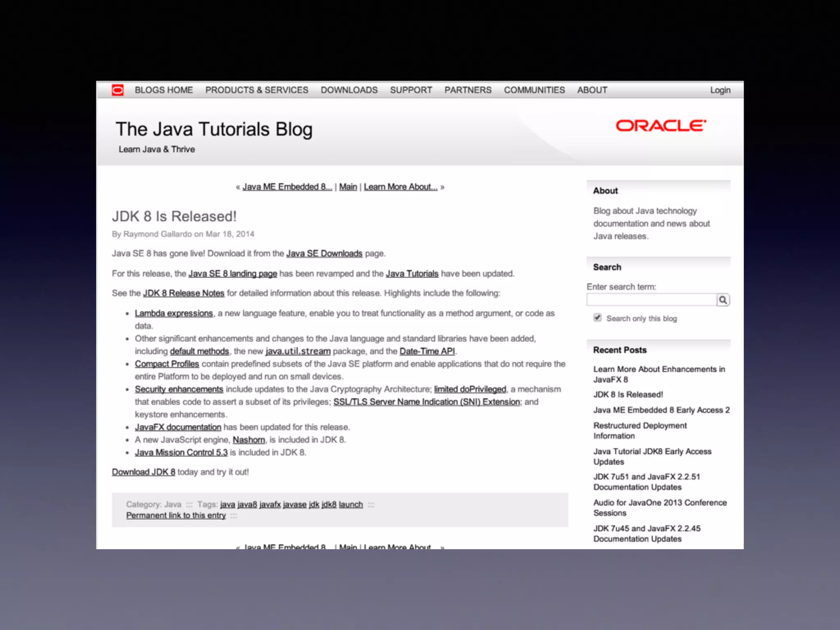Open Java SE 8 landing page link
840x630 pixels.
(x=233, y=274)
